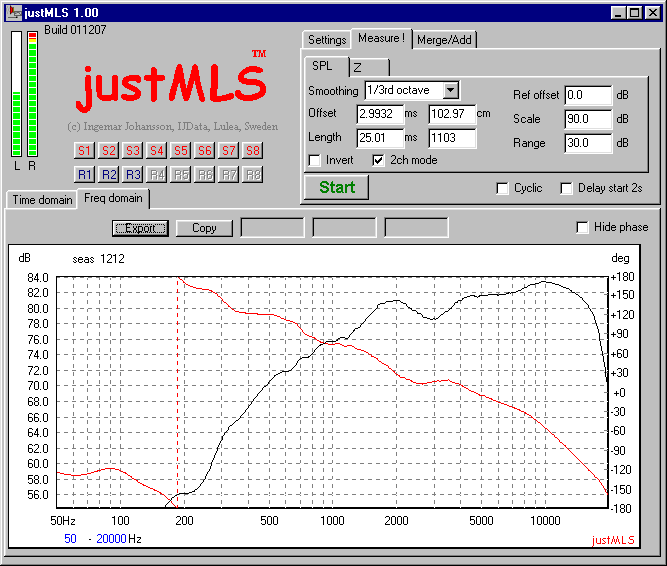Image resolution: width=667 pixels, height=566 pixels.
Task: Click the Ref offset dB field
Action: [x=588, y=95]
